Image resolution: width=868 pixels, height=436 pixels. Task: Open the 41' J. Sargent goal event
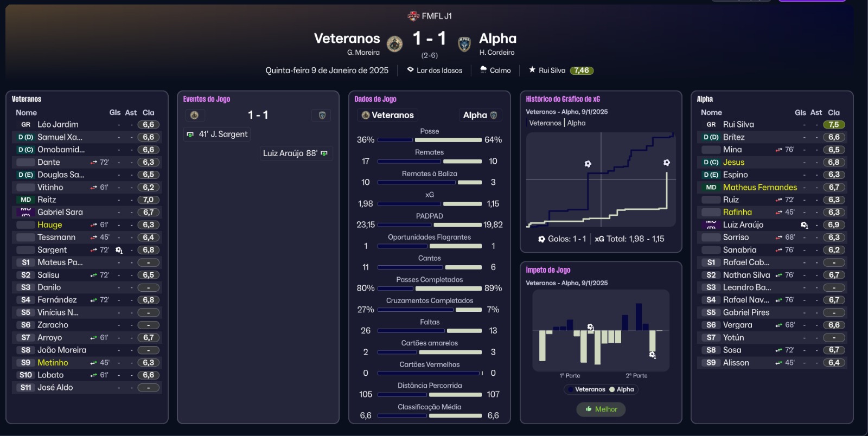pyautogui.click(x=218, y=134)
